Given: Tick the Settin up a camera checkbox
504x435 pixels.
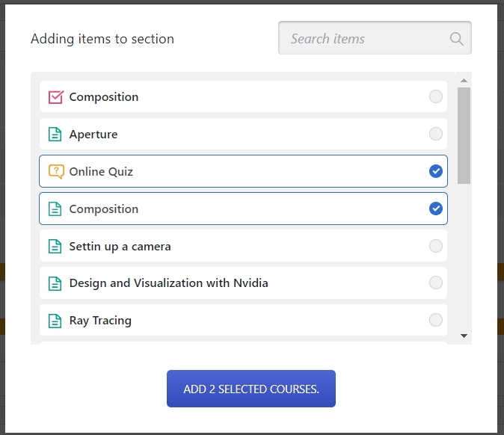Looking at the screenshot, I should coord(436,246).
